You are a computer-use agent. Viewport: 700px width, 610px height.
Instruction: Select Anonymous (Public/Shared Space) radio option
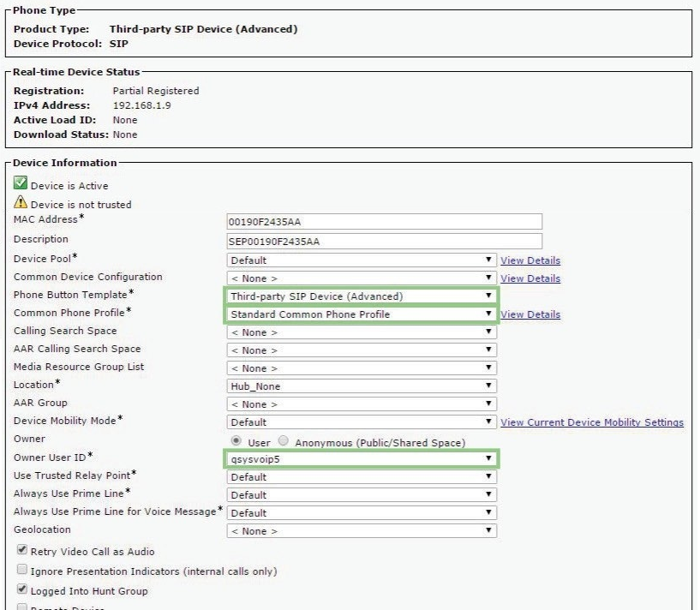pos(284,442)
